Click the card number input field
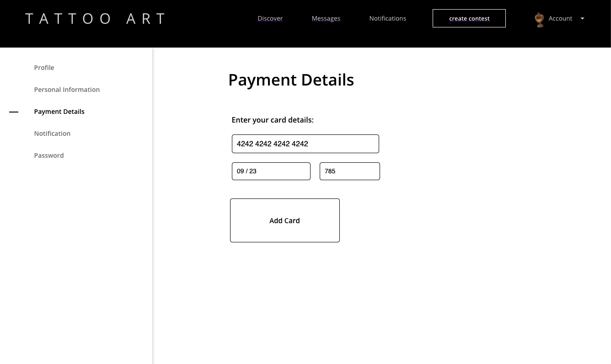The height and width of the screenshot is (364, 611). coord(305,144)
